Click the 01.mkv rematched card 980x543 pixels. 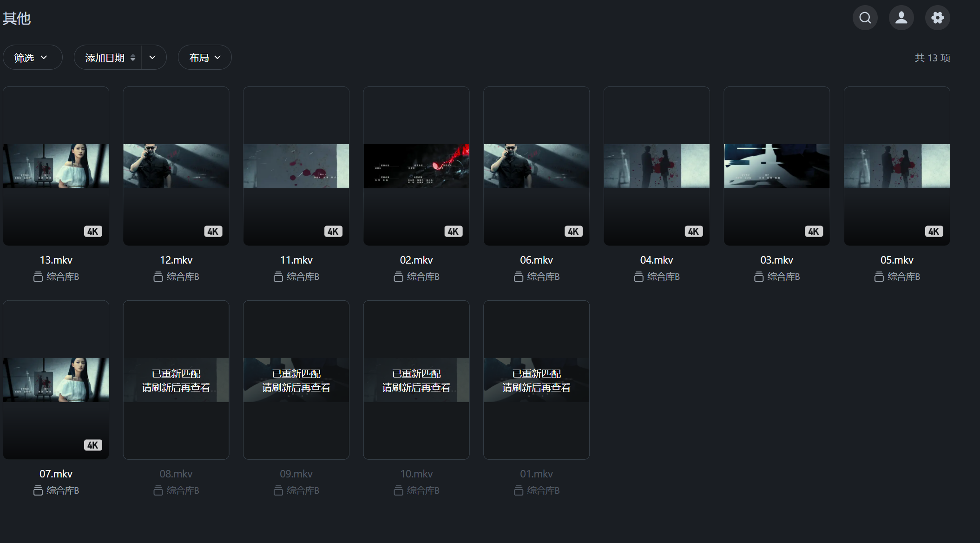536,380
